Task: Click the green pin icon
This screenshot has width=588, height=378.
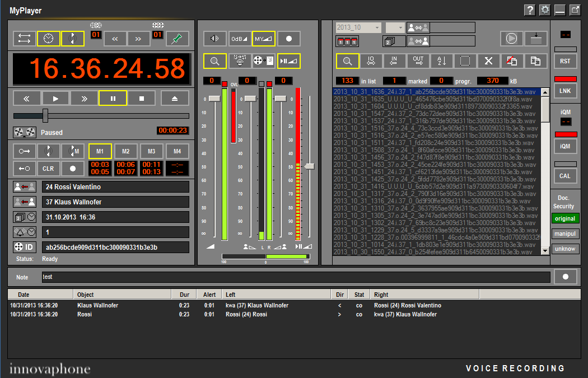Action: click(178, 39)
